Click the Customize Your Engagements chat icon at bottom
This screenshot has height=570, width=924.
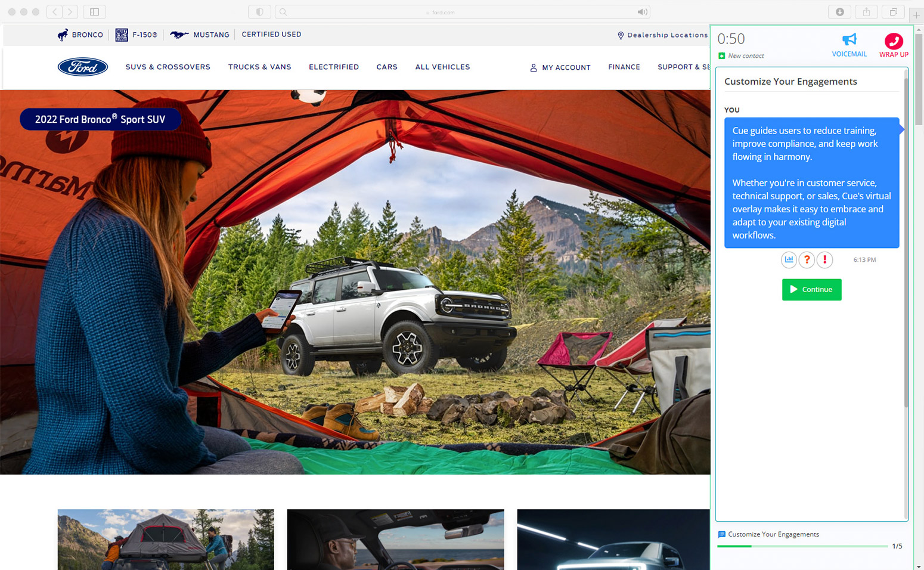click(721, 534)
